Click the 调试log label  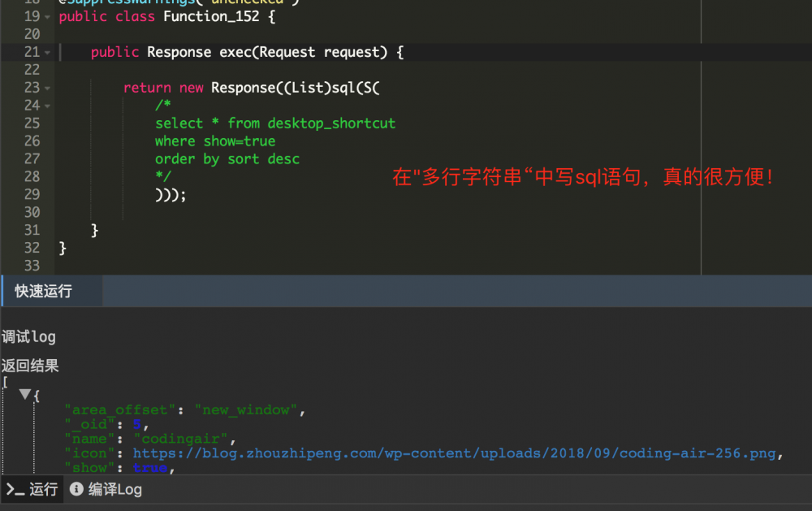click(x=28, y=336)
